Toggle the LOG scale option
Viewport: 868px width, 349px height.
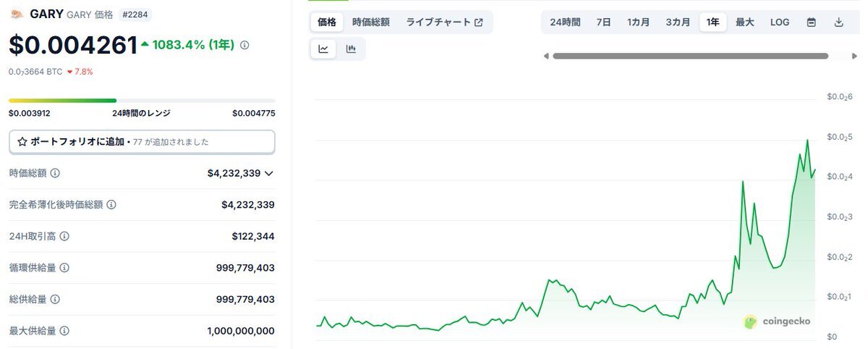[780, 22]
